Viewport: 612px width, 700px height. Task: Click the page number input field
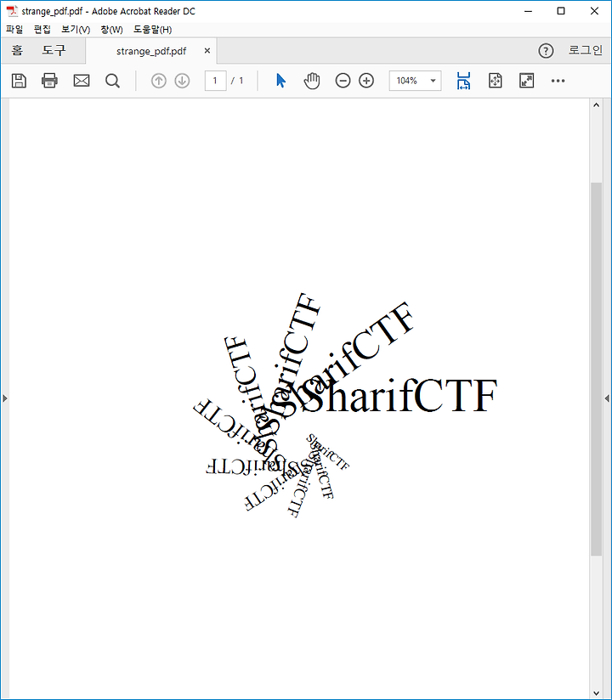pyautogui.click(x=215, y=81)
